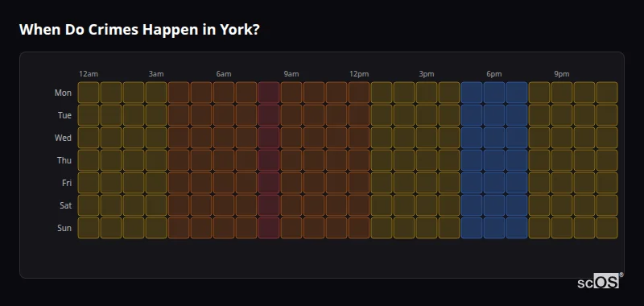Select the Tuesday 3pm heatmap cell
The height and width of the screenshot is (306, 644).
point(427,115)
